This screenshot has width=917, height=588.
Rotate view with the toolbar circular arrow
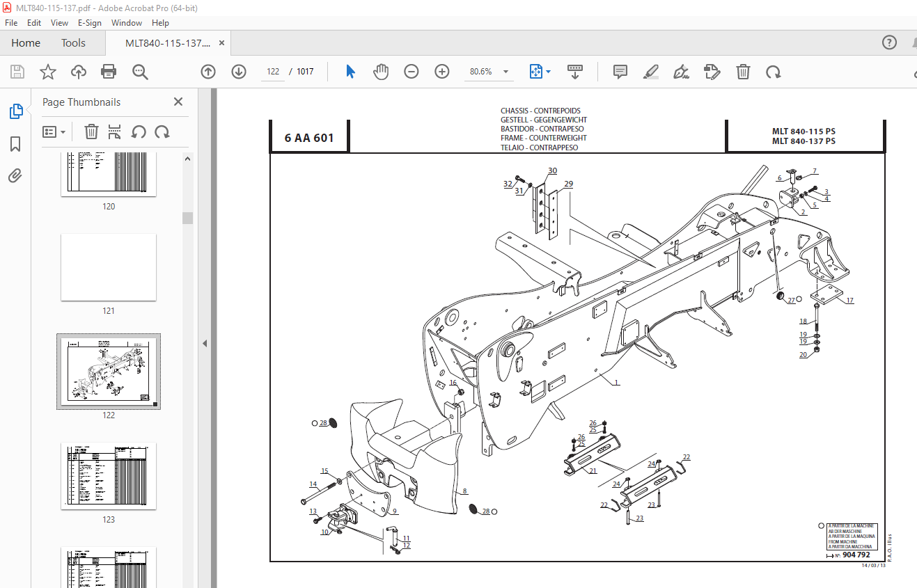click(x=773, y=72)
